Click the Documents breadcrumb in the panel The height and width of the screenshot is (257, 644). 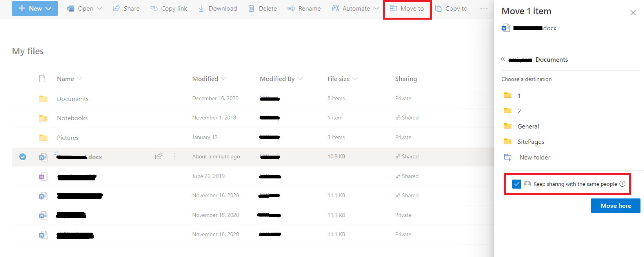[551, 60]
